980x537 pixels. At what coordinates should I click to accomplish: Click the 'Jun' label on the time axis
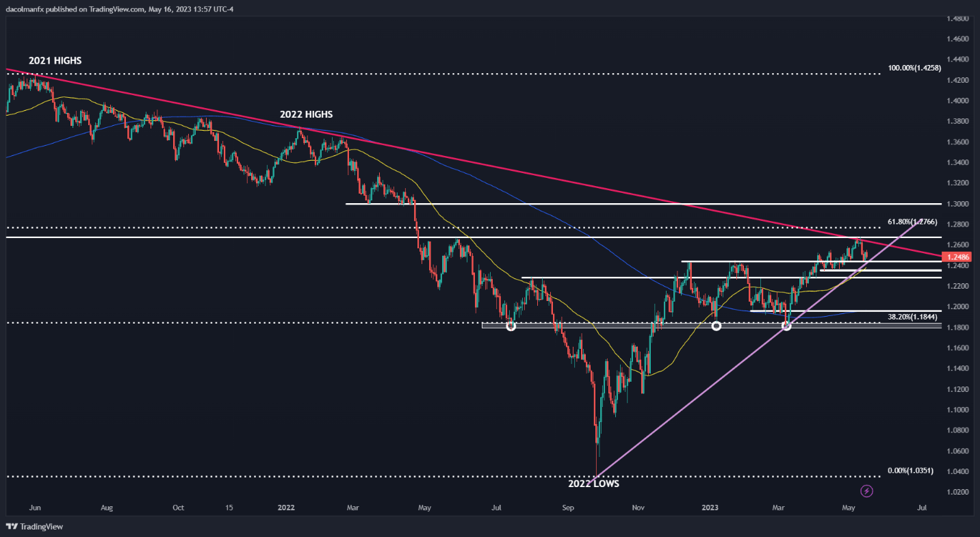tap(36, 508)
